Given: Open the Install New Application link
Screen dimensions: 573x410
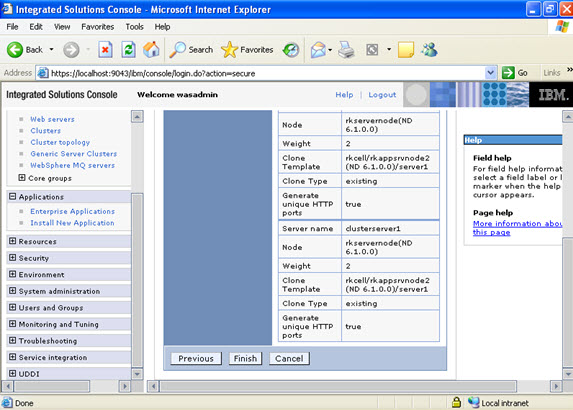Looking at the screenshot, I should point(72,223).
